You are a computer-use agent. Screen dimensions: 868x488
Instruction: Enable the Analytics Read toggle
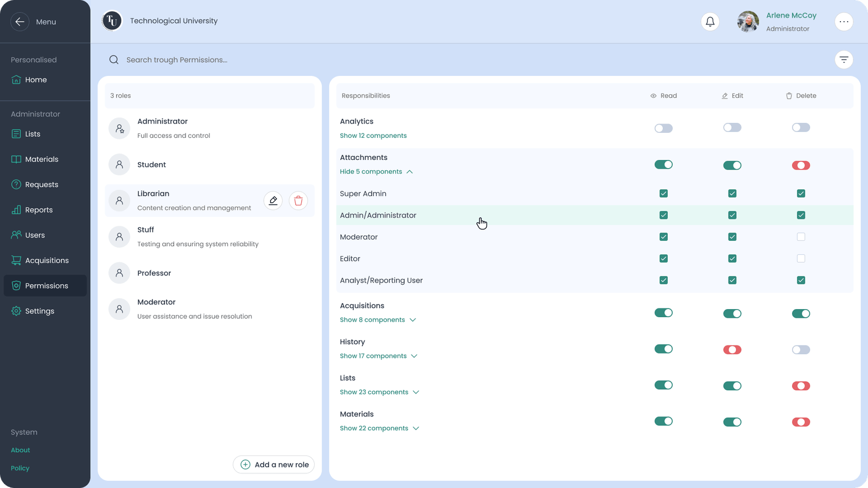point(663,129)
